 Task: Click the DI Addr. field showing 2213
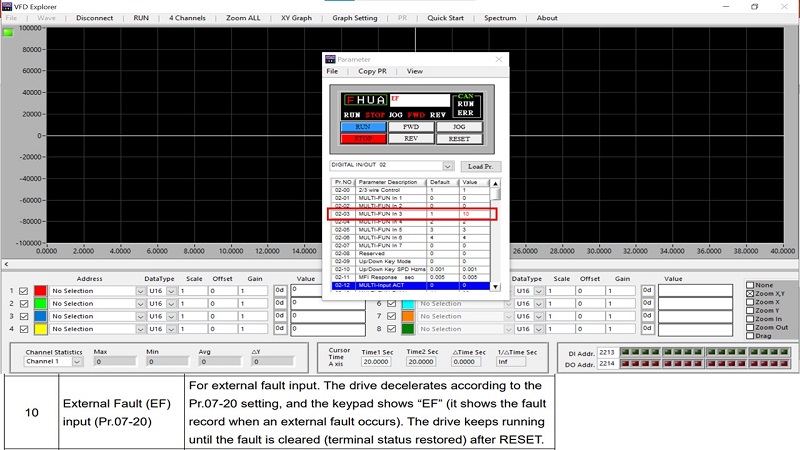point(607,352)
